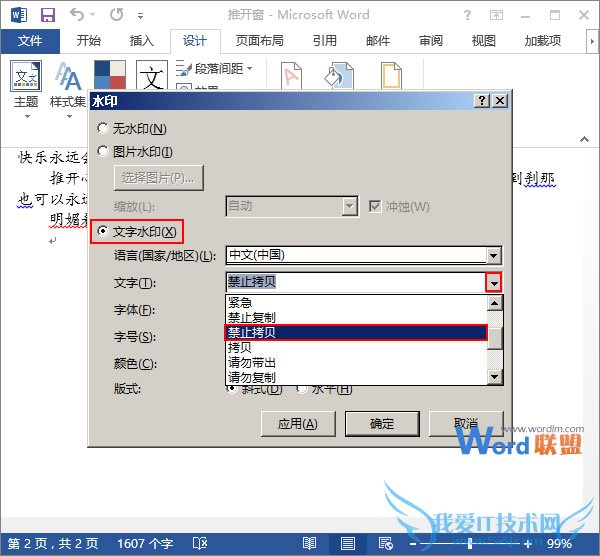Close the 水印 dialog
600x556 pixels.
(x=500, y=101)
